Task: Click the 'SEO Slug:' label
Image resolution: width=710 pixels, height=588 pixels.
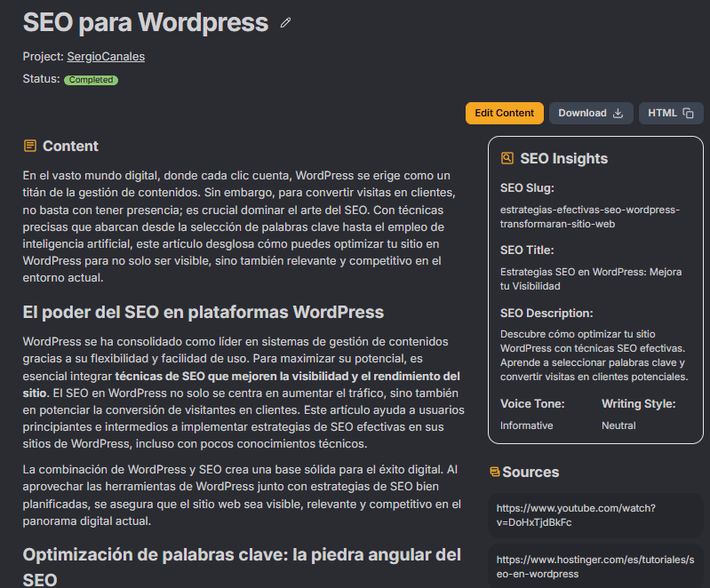Action: pos(527,187)
